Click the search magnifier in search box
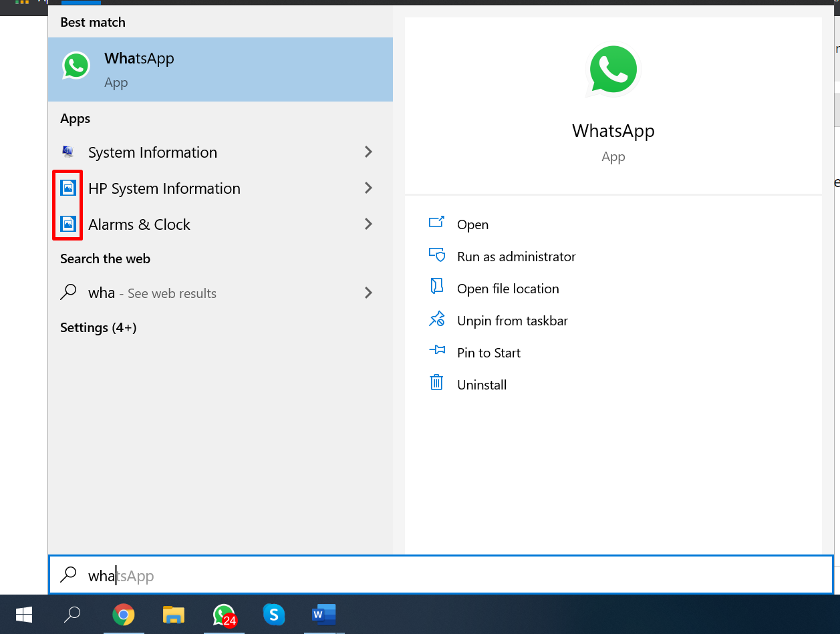 point(68,575)
